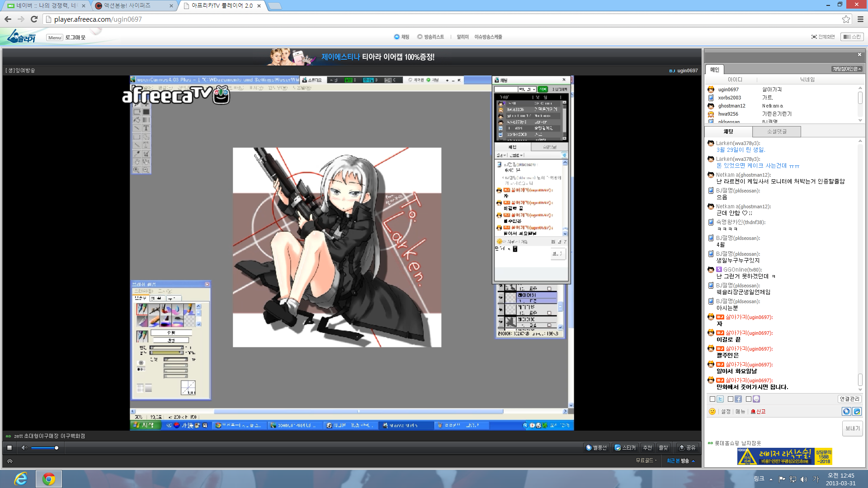
Task: Adjust the player volume slider
Action: coord(44,448)
